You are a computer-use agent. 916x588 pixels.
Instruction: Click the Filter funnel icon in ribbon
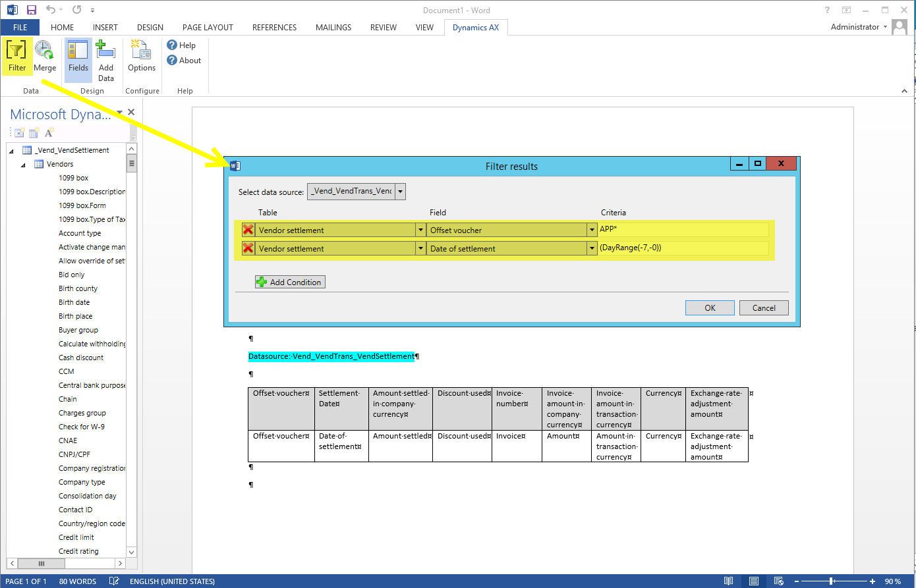pos(16,50)
